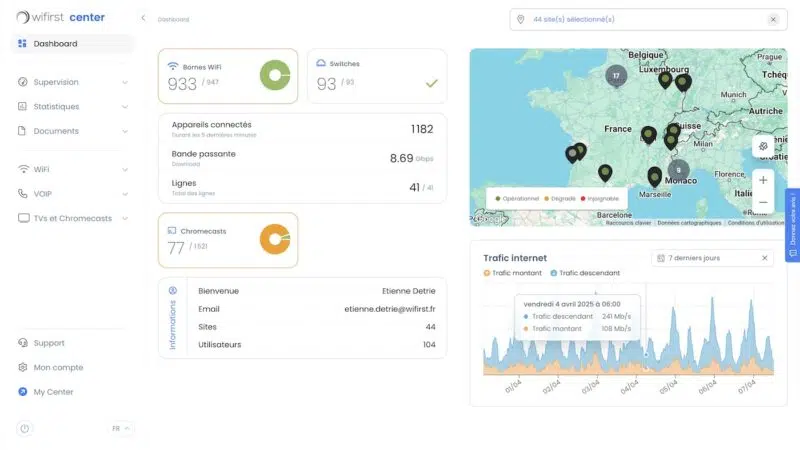Click the Chromecasts orange donut chart
The image size is (800, 450).
pos(275,239)
